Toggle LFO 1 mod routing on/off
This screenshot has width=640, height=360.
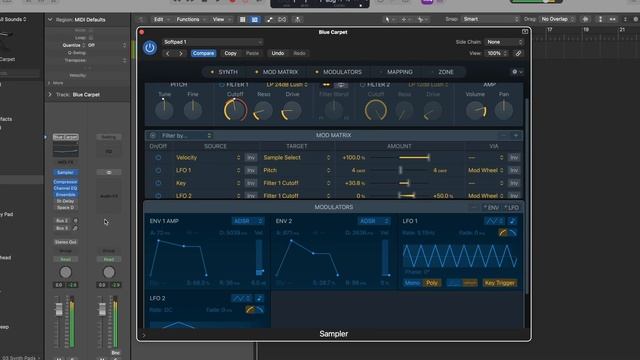(158, 170)
